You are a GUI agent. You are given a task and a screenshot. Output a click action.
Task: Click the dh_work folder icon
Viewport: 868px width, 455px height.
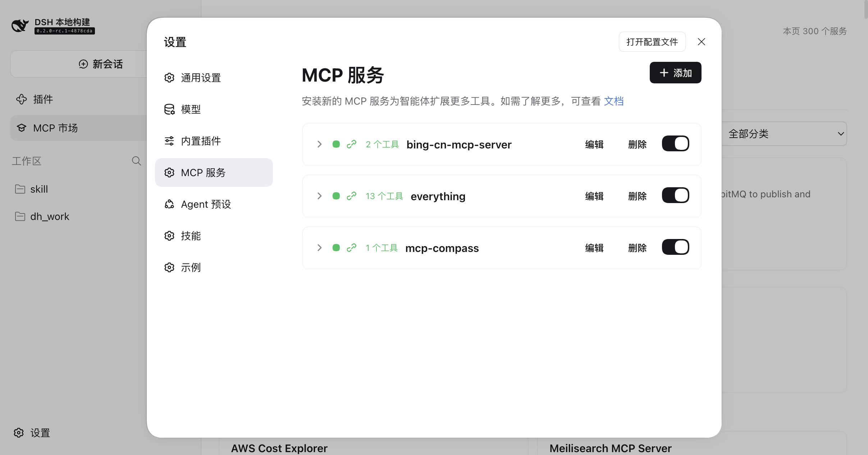[x=20, y=216]
